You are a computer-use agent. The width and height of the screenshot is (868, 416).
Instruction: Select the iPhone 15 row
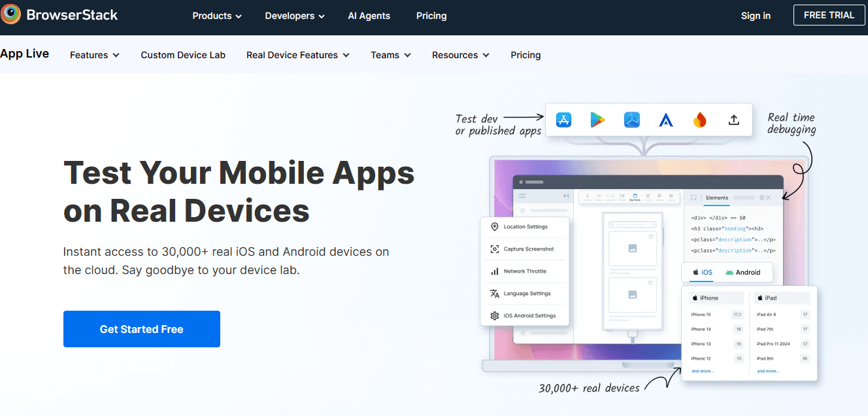click(x=716, y=315)
